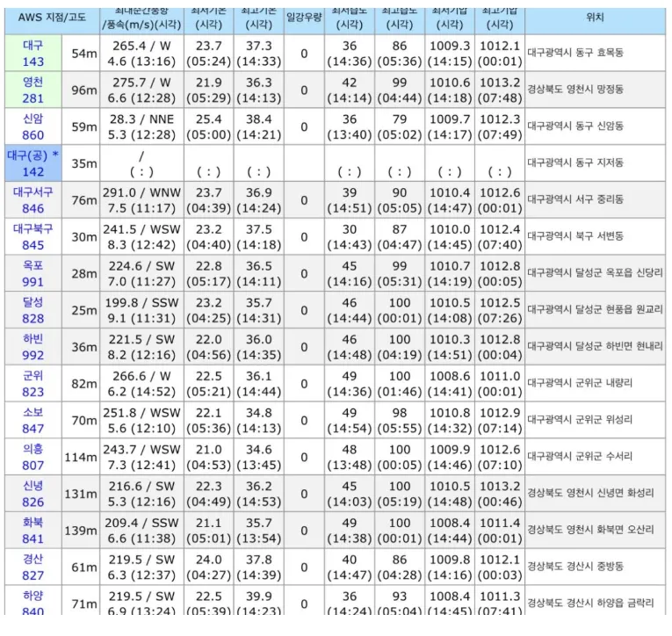Click the wind cell '291.0 / WNW 7.5 (11:17)'
This screenshot has width=672, height=636.
point(141,200)
